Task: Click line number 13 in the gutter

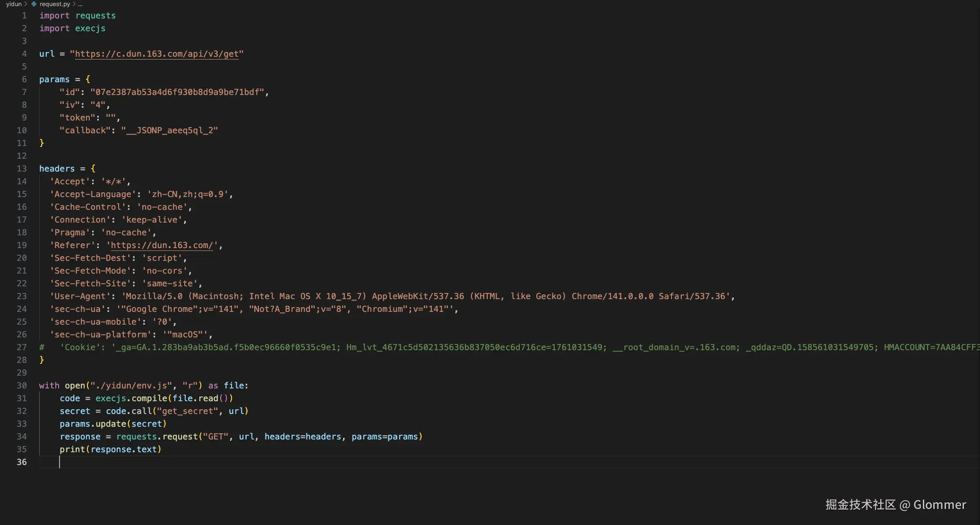Action: [x=22, y=169]
